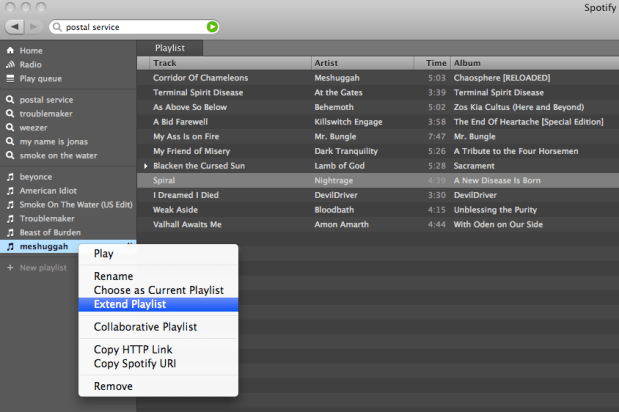Select track My Friend of Misery
The height and width of the screenshot is (412, 619).
point(191,151)
